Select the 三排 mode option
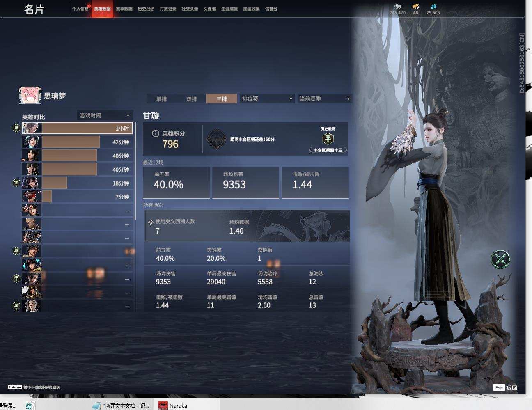Screen dimensions: 532x410 222,99
